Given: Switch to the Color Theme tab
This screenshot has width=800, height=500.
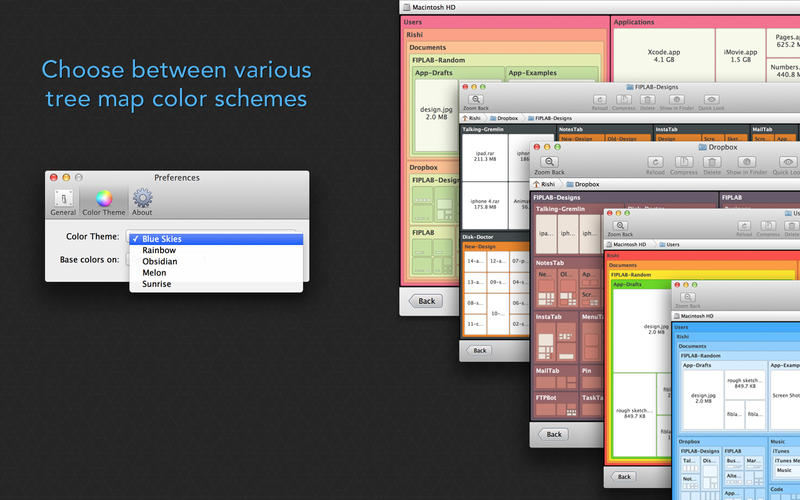Looking at the screenshot, I should [104, 203].
